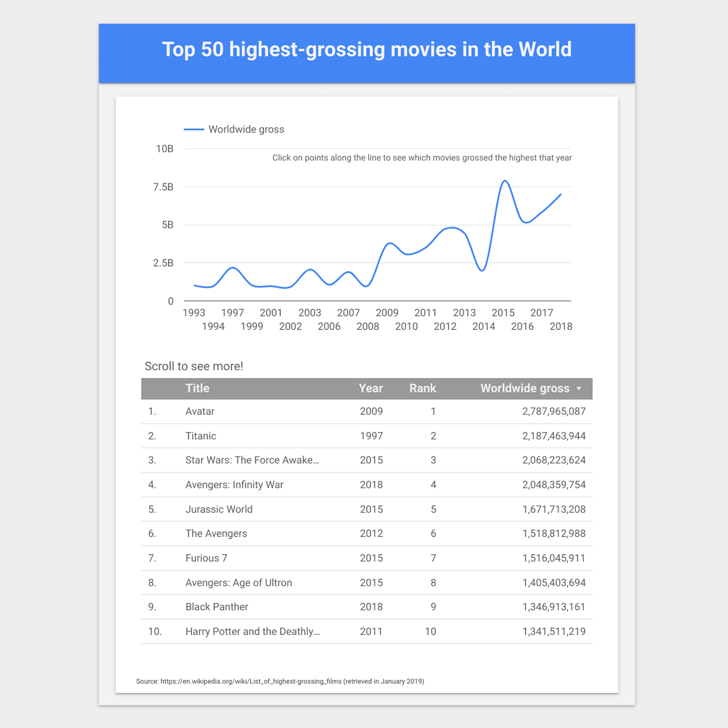Screen dimensions: 728x728
Task: Click gross value 1,516,045,911
Action: 554,558
